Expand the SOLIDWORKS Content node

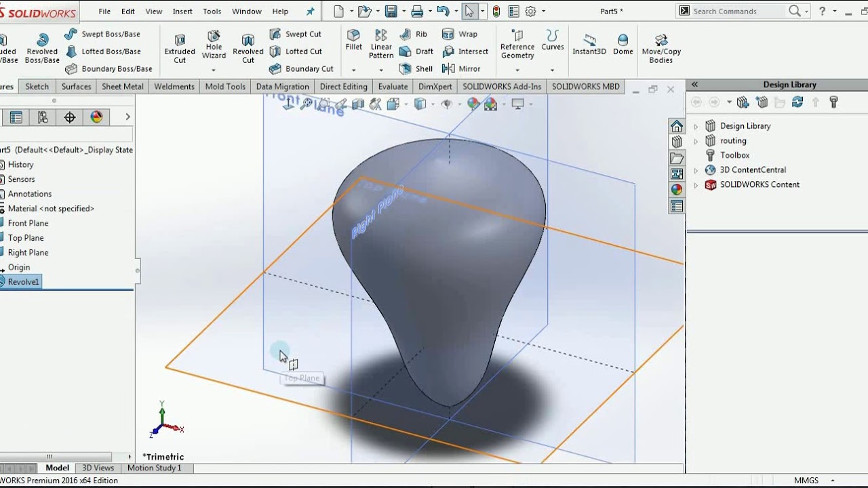[696, 185]
